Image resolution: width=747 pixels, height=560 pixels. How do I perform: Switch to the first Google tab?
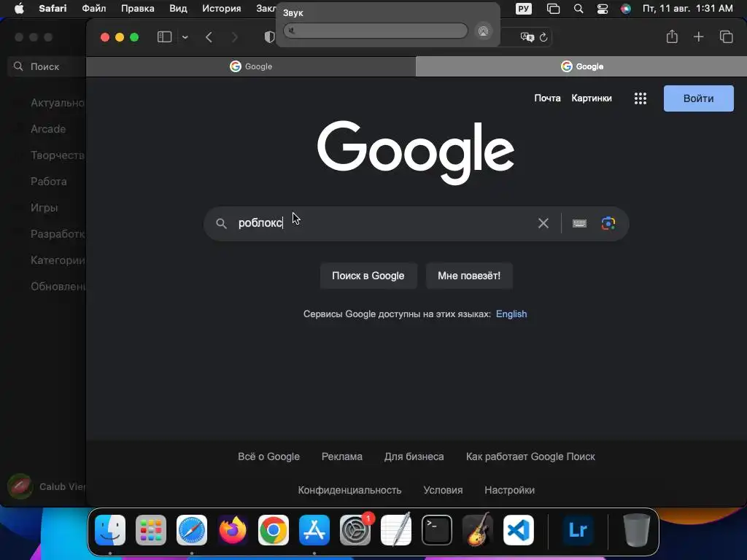tap(251, 66)
